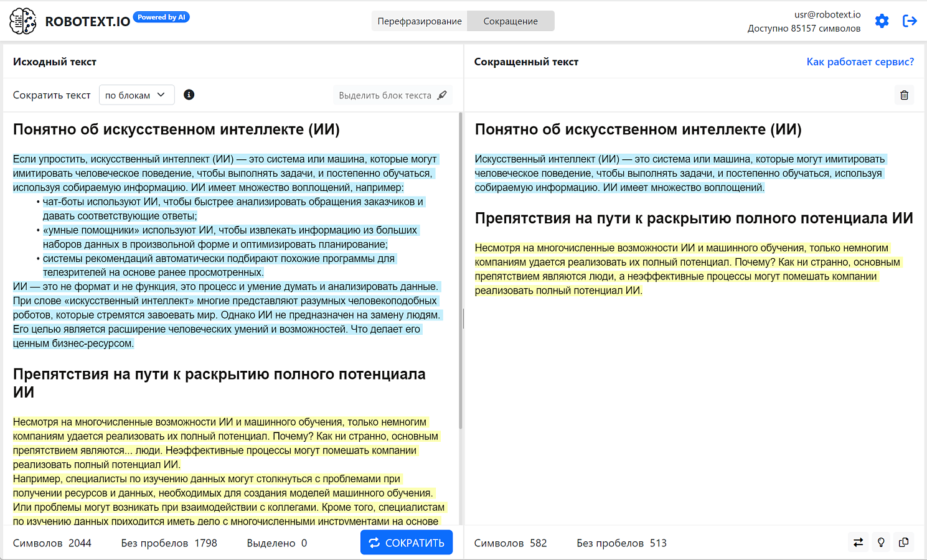Open settings via the gear icon
The width and height of the screenshot is (927, 560).
pyautogui.click(x=882, y=21)
